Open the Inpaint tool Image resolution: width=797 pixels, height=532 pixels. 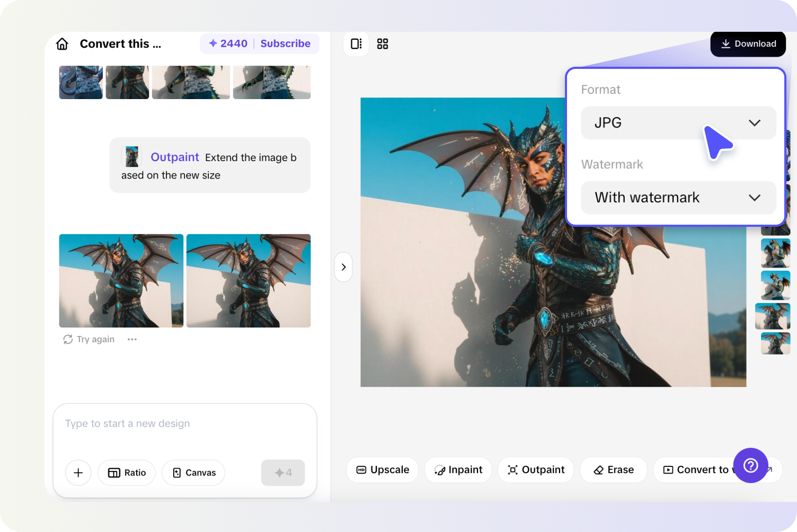click(458, 469)
